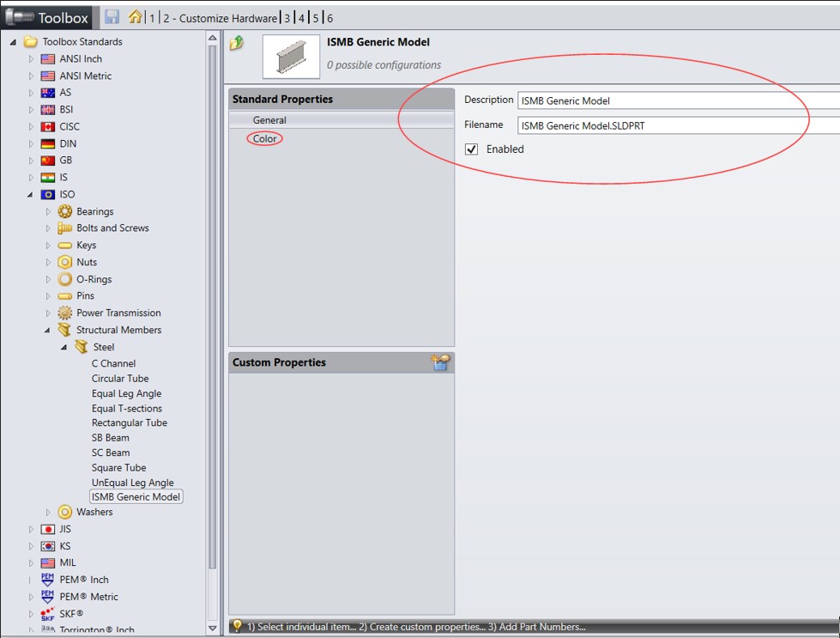Viewport: 840px width, 638px height.
Task: Click the Washers icon
Action: tap(65, 512)
